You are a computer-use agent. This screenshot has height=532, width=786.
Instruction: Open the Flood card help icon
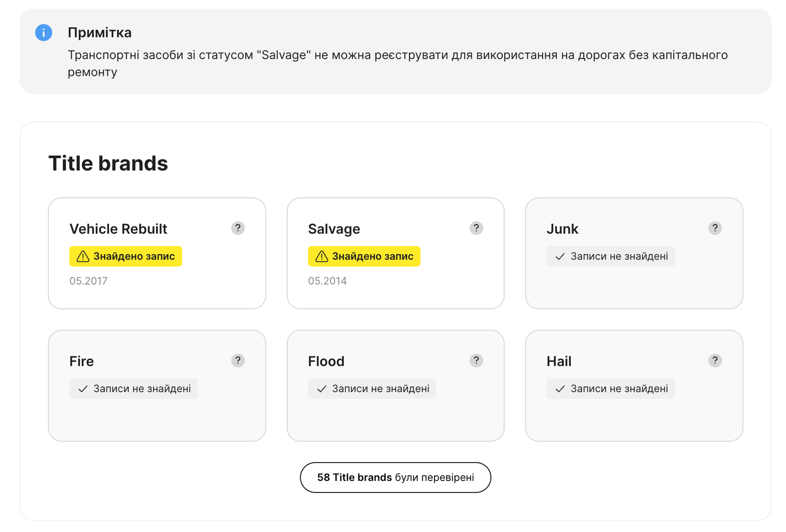476,360
